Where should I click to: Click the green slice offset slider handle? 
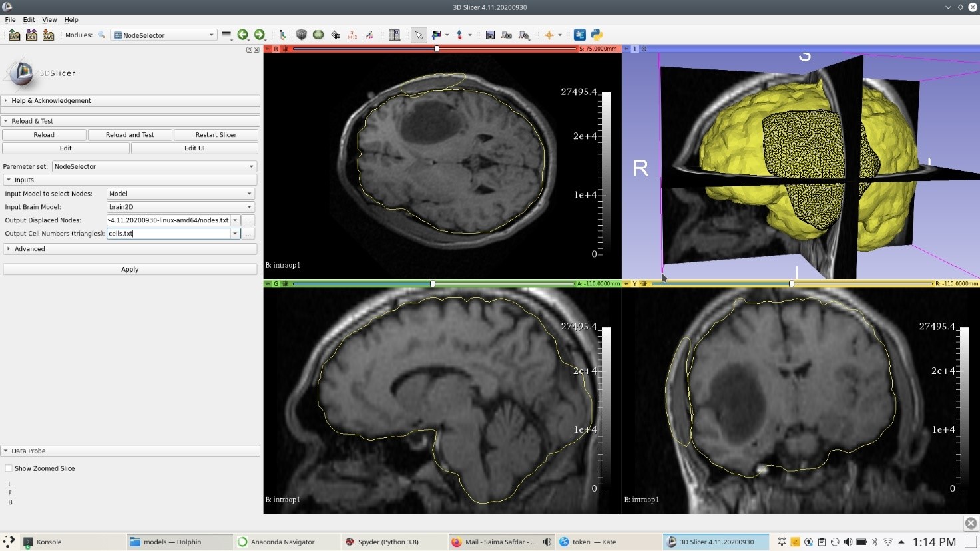(433, 283)
